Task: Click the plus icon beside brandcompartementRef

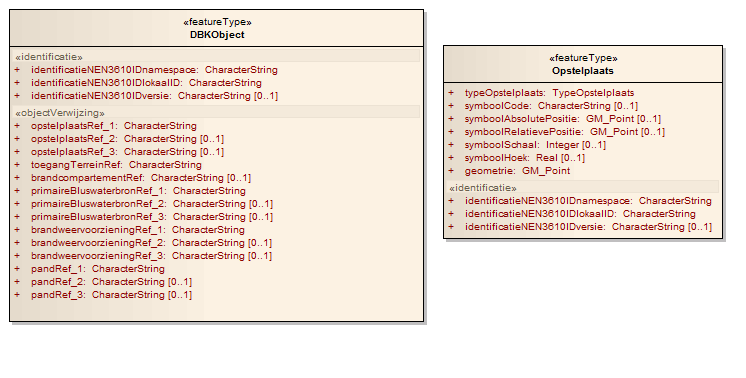Action: [x=17, y=178]
